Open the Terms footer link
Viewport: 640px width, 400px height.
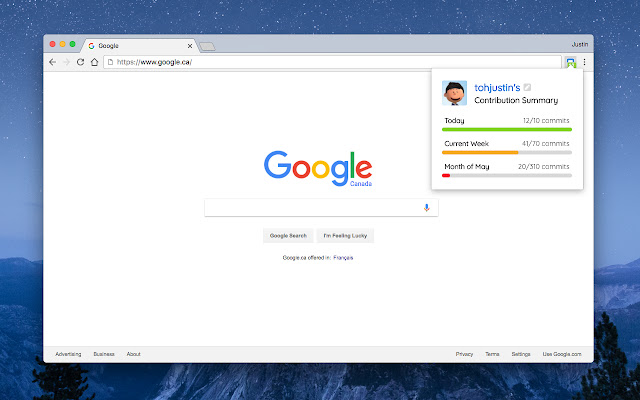492,354
